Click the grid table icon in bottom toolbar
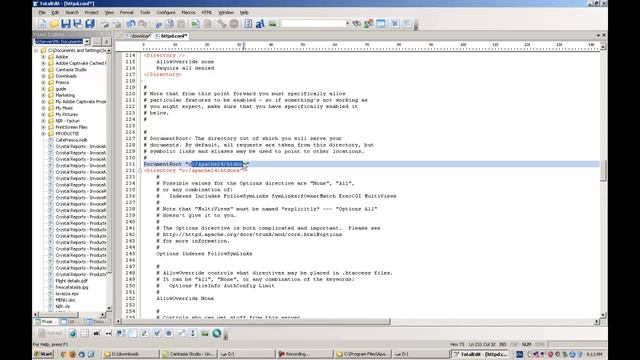 click(x=84, y=333)
